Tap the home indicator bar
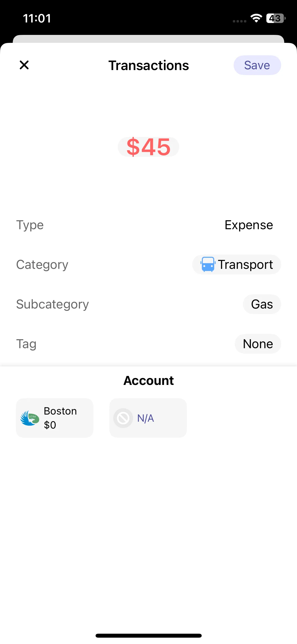 (x=149, y=636)
